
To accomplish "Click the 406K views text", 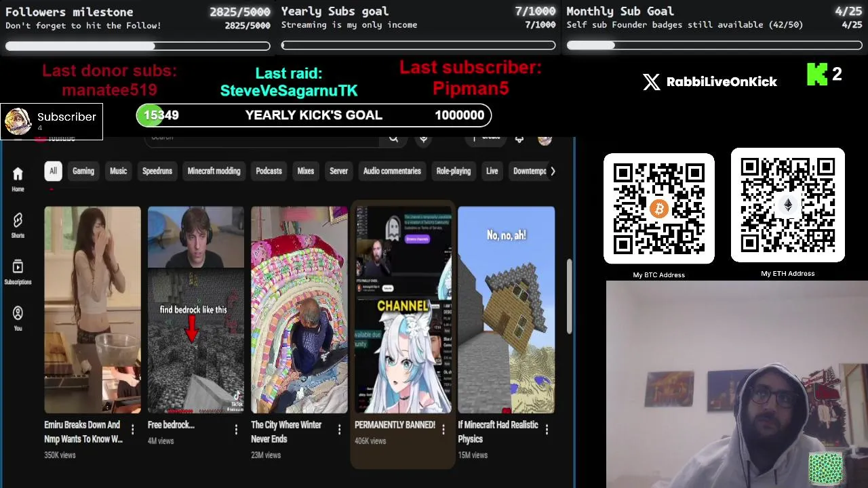I will click(x=370, y=441).
